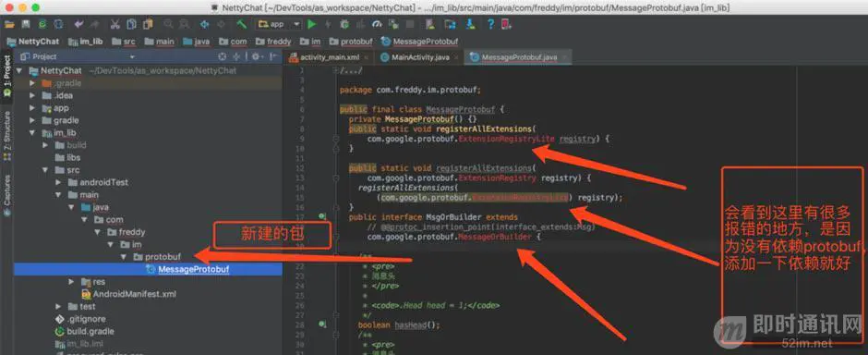Open the profiler gauge icon

377,24
